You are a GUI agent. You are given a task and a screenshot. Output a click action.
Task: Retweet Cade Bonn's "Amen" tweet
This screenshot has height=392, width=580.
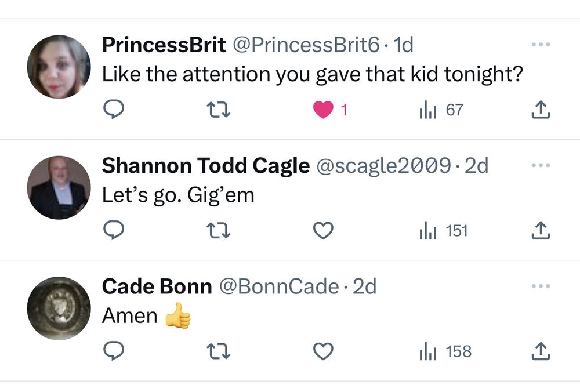coord(219,351)
